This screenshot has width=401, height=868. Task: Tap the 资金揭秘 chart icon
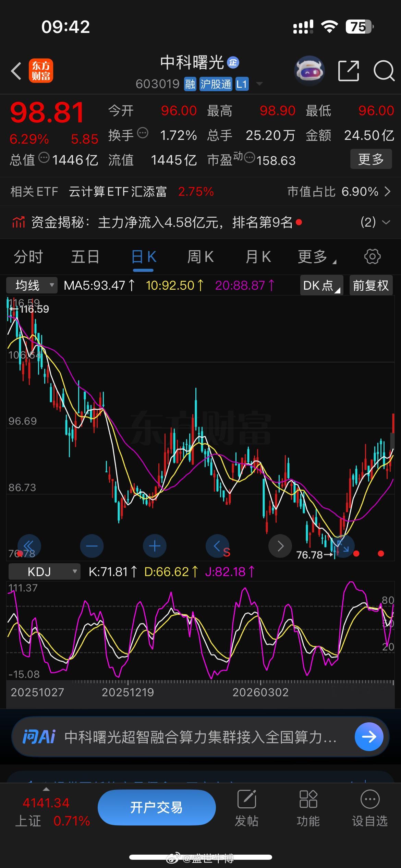point(19,222)
